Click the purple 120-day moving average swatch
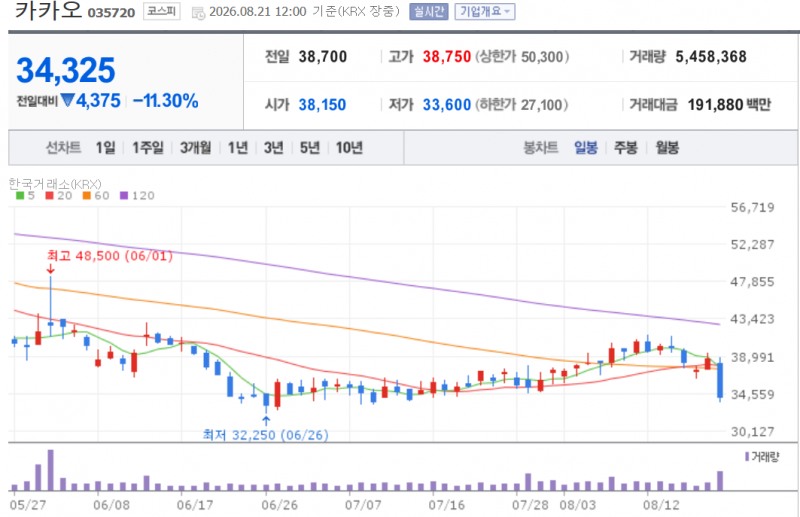 [124, 195]
